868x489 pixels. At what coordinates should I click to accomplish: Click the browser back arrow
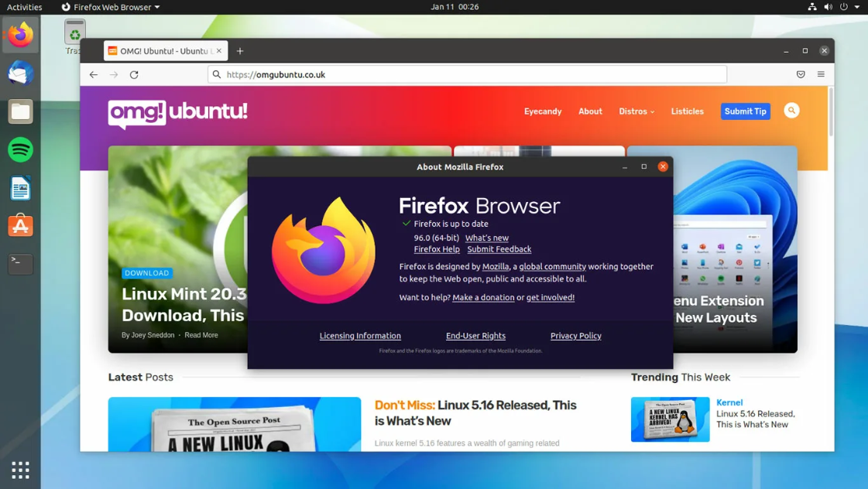click(x=93, y=74)
